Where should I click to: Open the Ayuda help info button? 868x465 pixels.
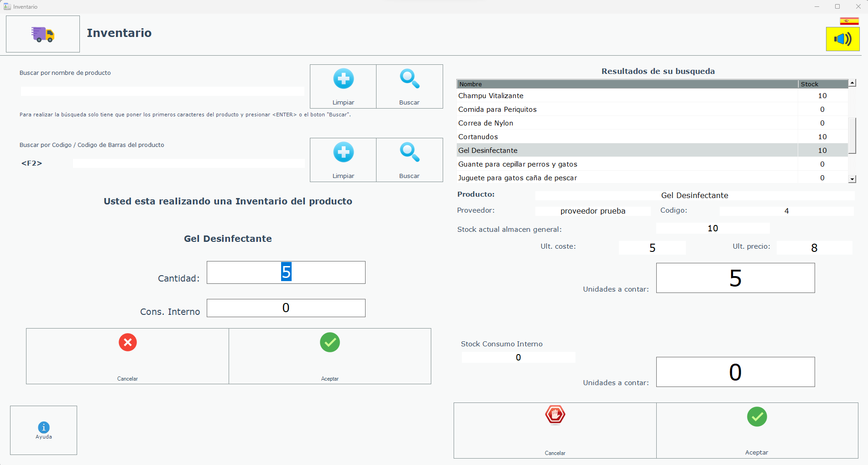pos(43,430)
